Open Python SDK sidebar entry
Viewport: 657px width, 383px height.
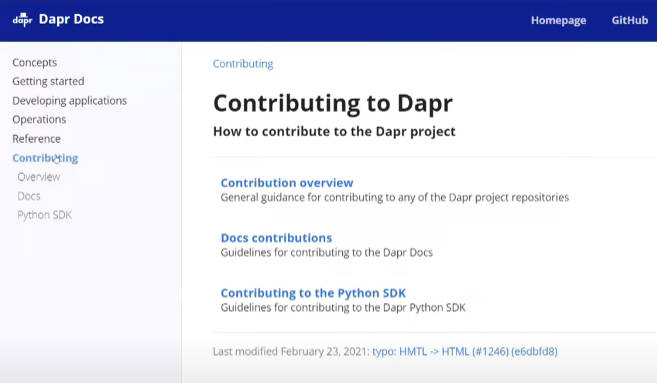[44, 215]
